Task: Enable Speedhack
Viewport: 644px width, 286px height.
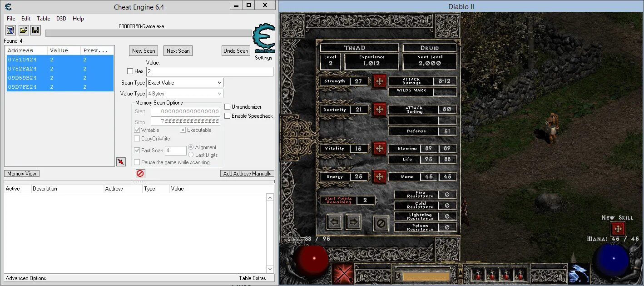Action: [228, 115]
